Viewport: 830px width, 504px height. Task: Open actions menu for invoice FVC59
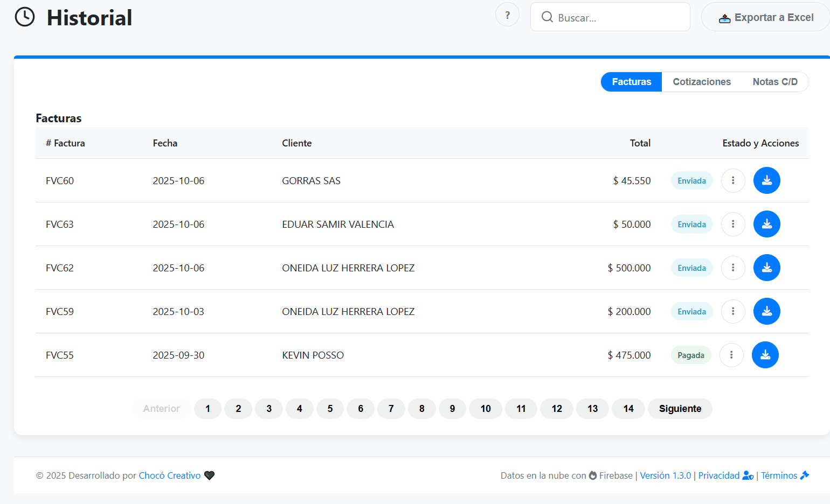(x=732, y=311)
